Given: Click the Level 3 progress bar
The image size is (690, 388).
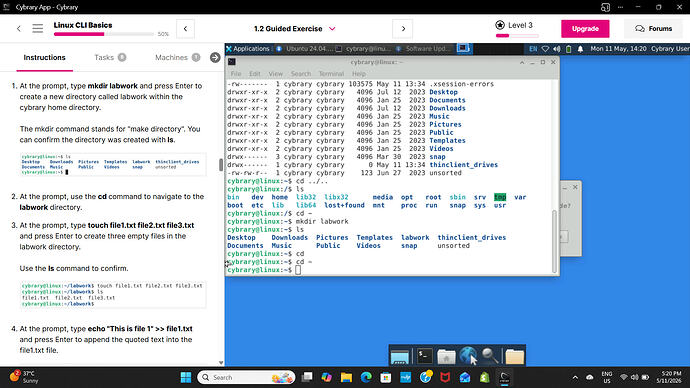Looking at the screenshot, I should (x=517, y=36).
